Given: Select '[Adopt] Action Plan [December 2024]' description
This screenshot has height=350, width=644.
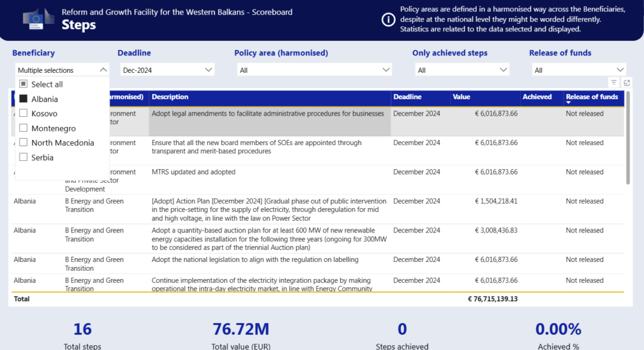Looking at the screenshot, I should [x=270, y=209].
